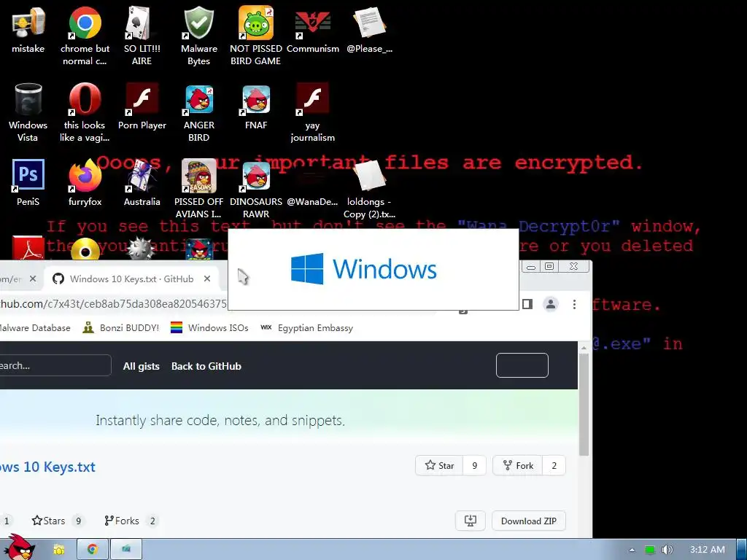Open 'loldongs - Copy (2).tx...' file
The width and height of the screenshot is (747, 560).
[369, 189]
